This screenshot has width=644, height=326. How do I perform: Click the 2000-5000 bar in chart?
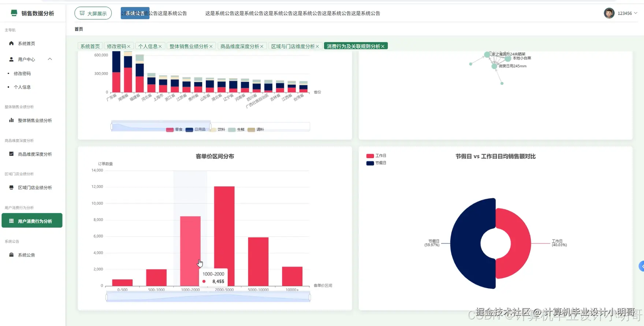pyautogui.click(x=224, y=236)
